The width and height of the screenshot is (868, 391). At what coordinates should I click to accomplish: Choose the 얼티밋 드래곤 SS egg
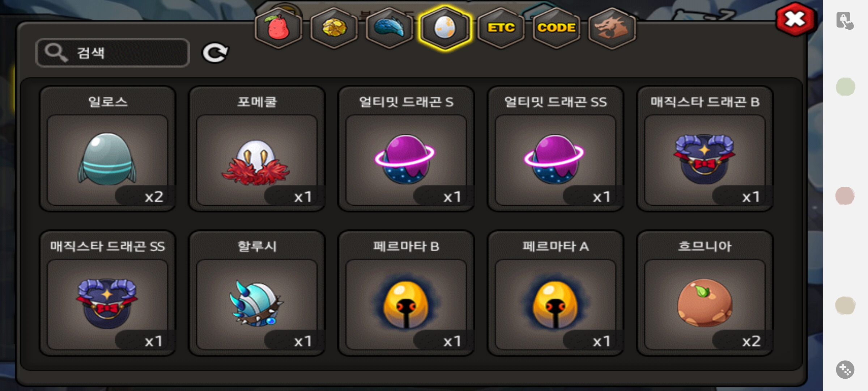556,149
